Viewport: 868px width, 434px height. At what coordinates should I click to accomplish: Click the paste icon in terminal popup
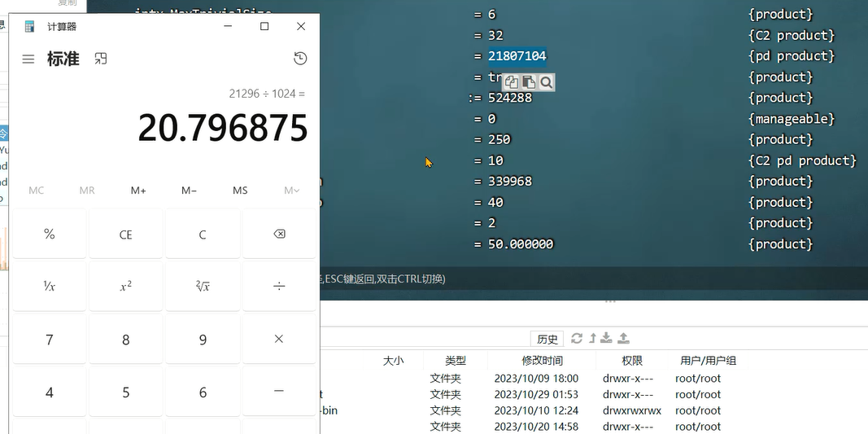click(x=529, y=82)
